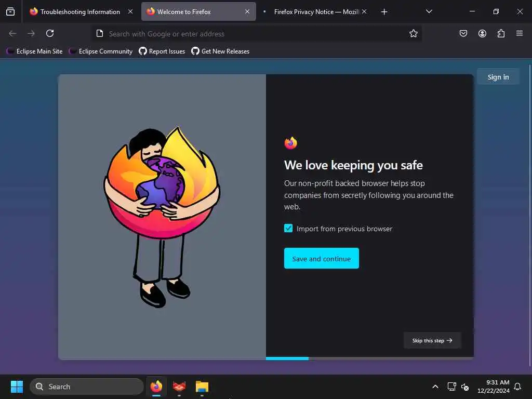Open Report Issues bookmark
This screenshot has width=532, height=399.
(x=162, y=51)
